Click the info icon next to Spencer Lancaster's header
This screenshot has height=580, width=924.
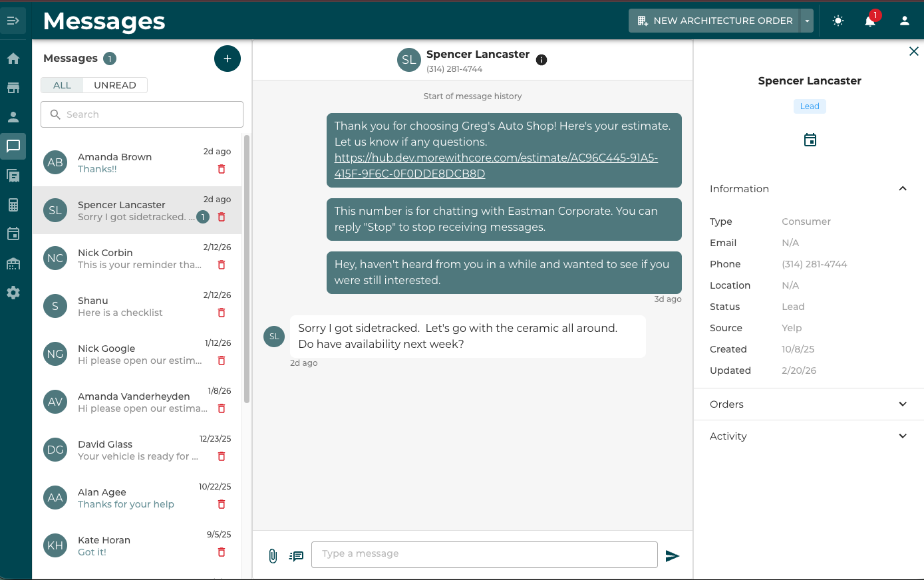(x=541, y=60)
